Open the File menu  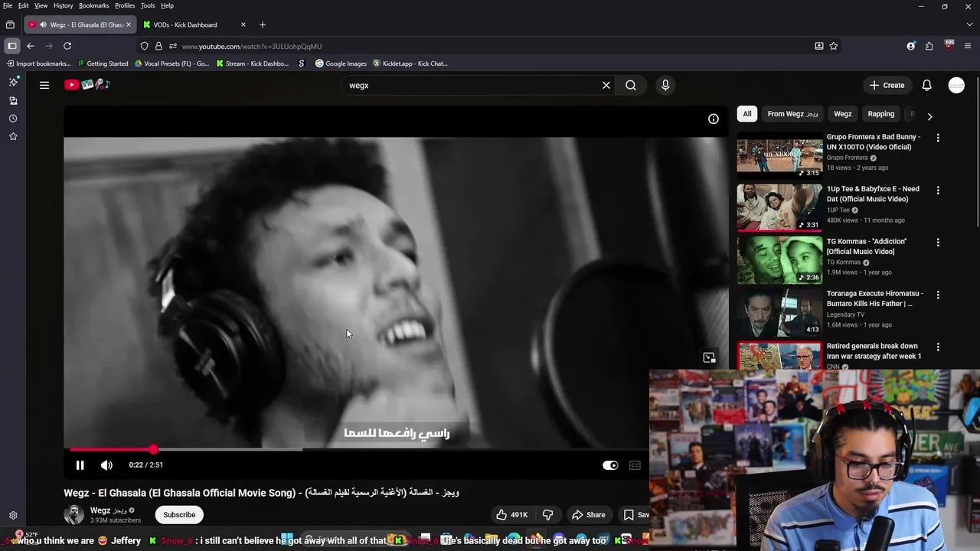tap(8, 5)
